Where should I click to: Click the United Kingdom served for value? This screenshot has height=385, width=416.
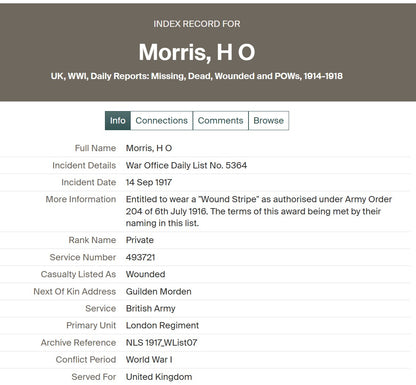coord(159,377)
